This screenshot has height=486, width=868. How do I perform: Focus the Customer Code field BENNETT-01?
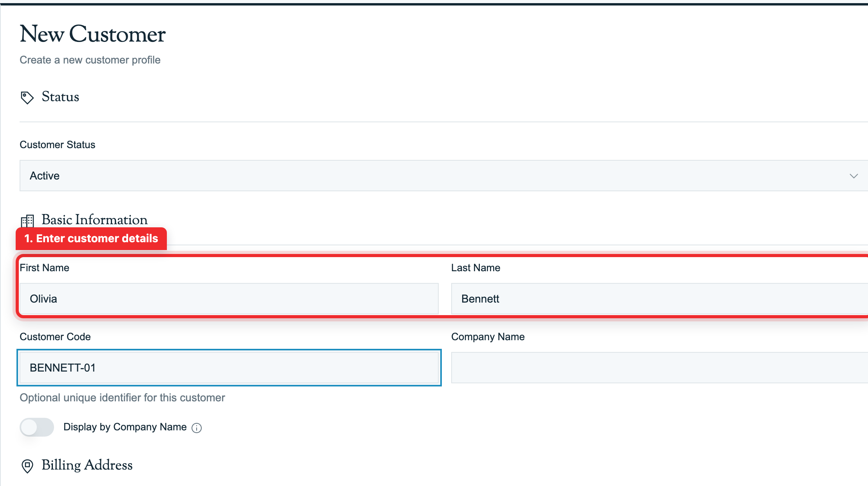pyautogui.click(x=229, y=368)
